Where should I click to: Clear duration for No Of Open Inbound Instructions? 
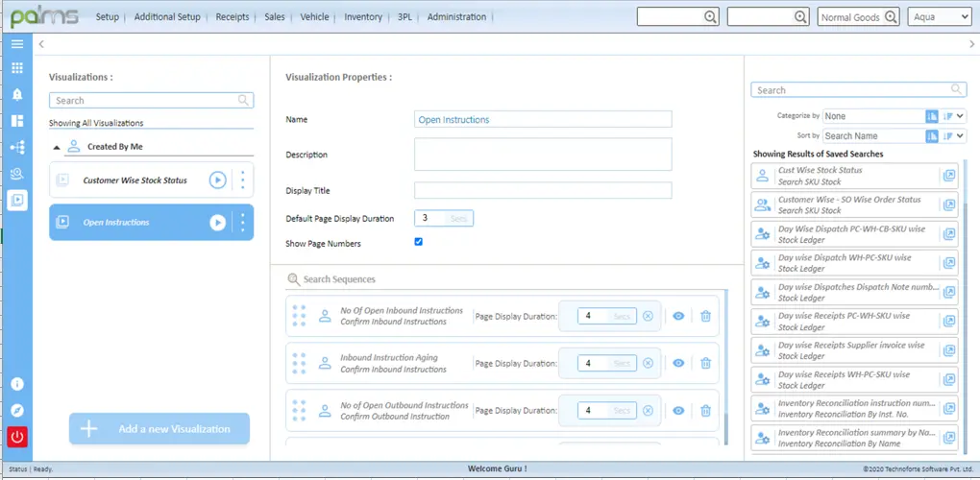pos(648,316)
